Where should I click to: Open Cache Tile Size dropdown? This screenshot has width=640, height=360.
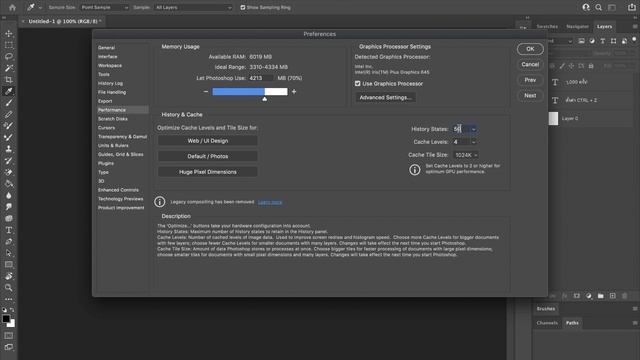pos(466,155)
